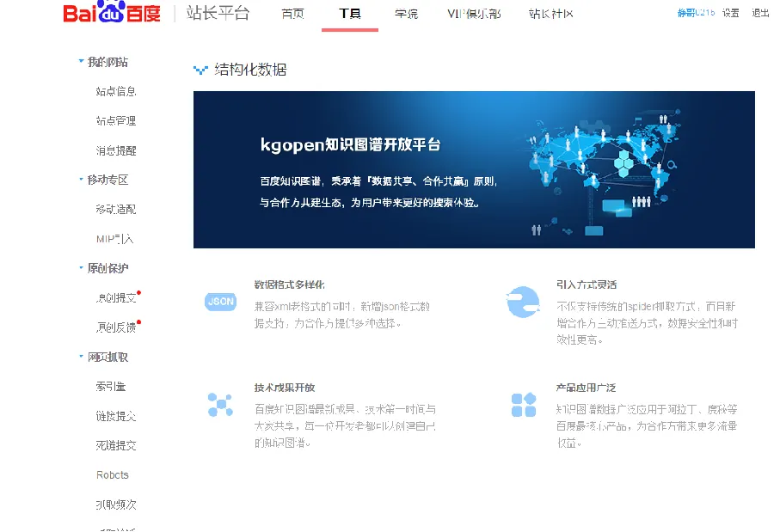The image size is (774, 532).
Task: Click the blue globe icon beside 引入方式灵活
Action: tap(523, 302)
